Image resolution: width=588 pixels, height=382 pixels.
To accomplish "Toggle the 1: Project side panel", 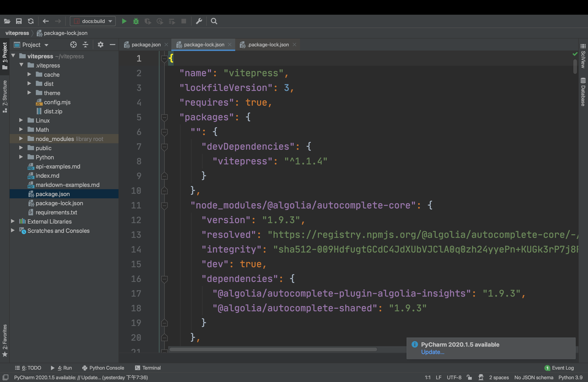I will 5,56.
